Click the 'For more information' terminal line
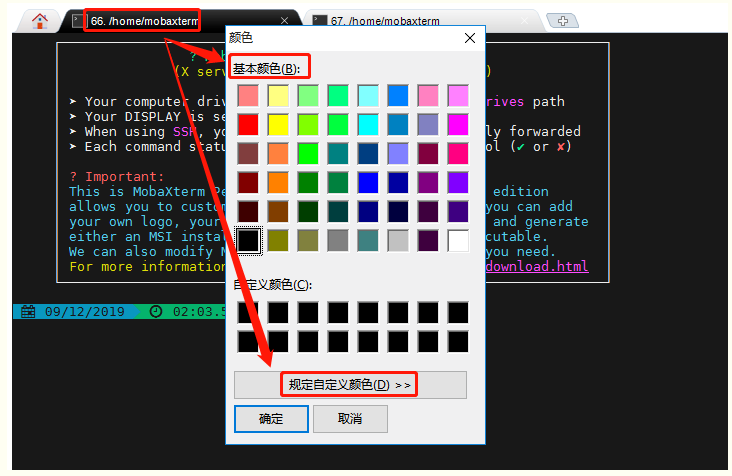732x476 pixels. click(x=148, y=266)
